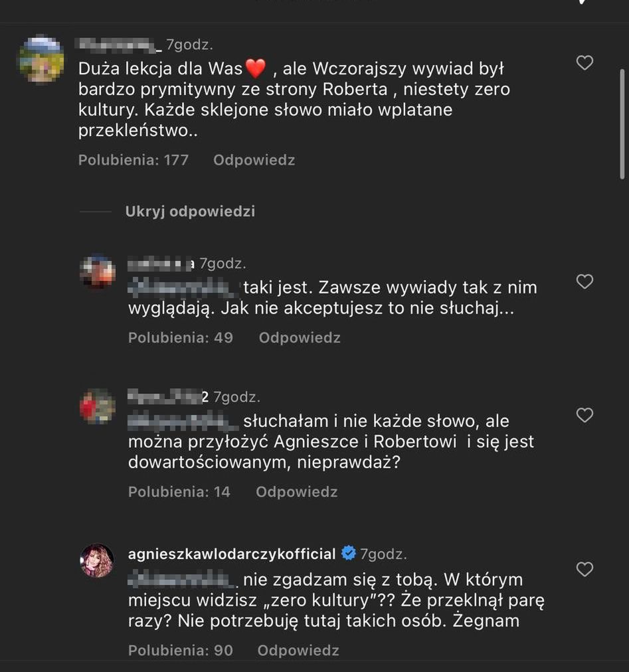Like the reply beginning "słuchałam i nie każde"
Image resolution: width=629 pixels, height=672 pixels.
tap(584, 415)
